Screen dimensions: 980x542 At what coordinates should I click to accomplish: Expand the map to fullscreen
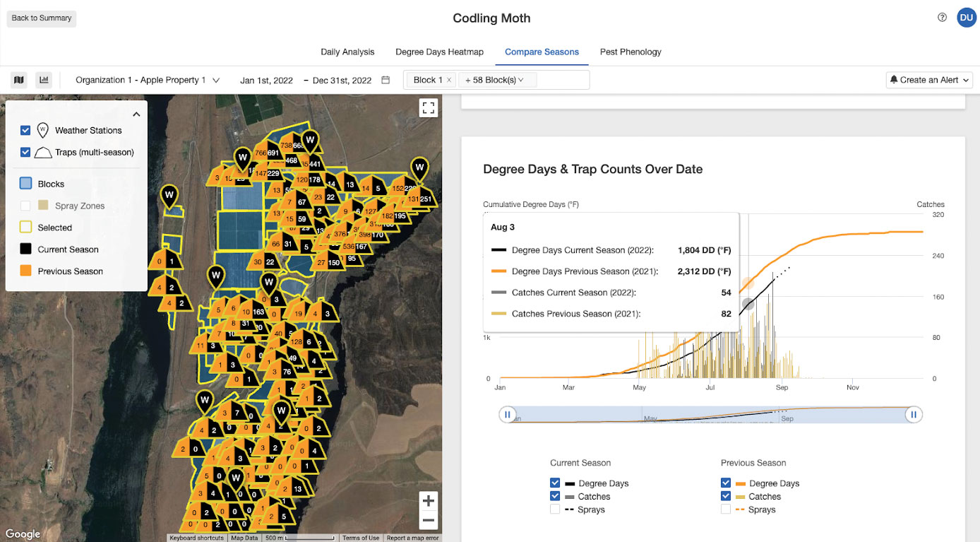428,108
